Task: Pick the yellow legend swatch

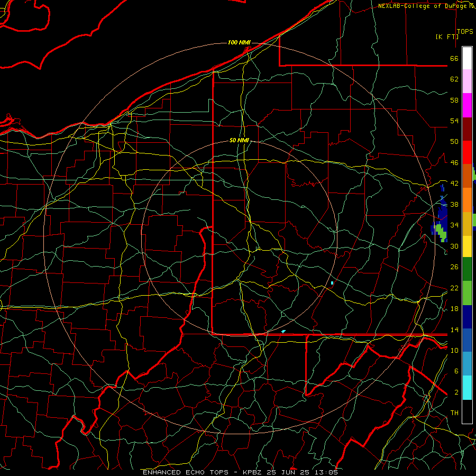Action: pyautogui.click(x=467, y=246)
